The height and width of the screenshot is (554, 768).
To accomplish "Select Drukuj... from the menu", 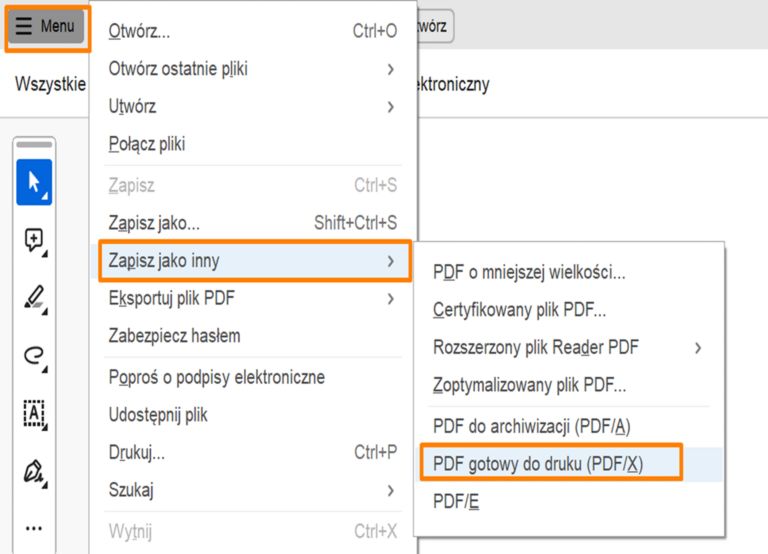I will click(x=137, y=452).
